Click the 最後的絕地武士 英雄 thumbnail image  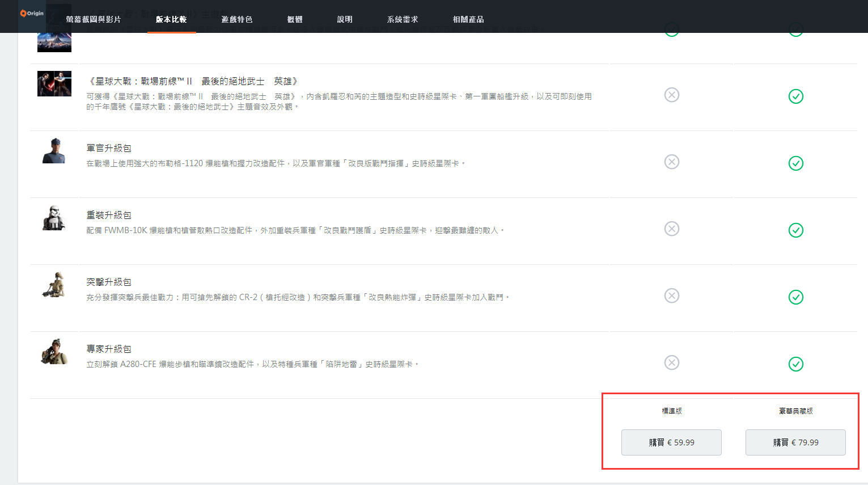pyautogui.click(x=54, y=83)
